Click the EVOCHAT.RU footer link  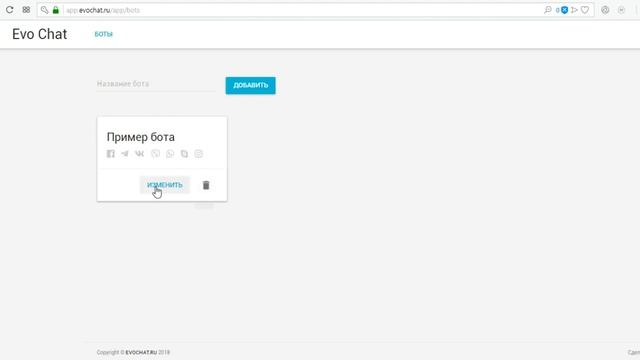click(141, 352)
